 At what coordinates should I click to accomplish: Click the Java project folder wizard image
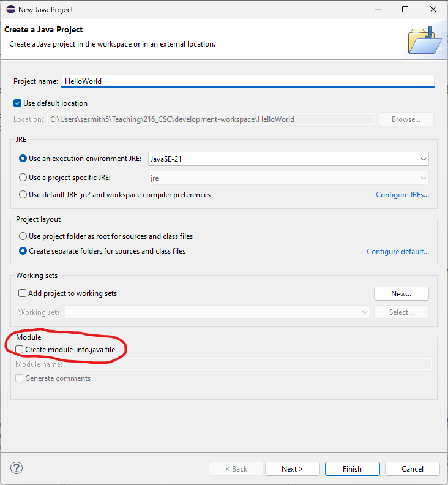425,40
